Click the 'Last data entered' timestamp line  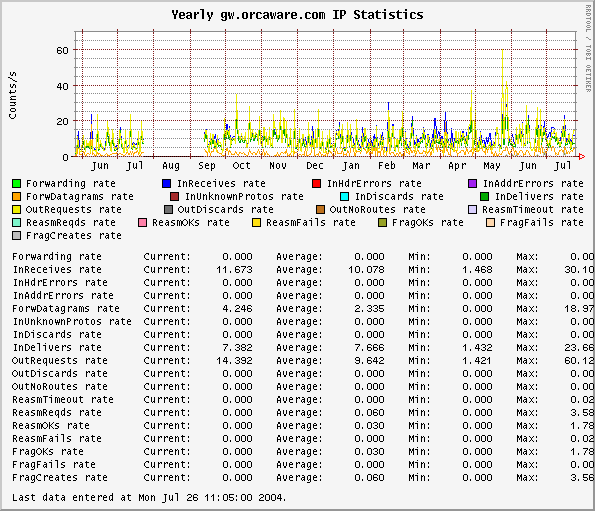tap(149, 498)
